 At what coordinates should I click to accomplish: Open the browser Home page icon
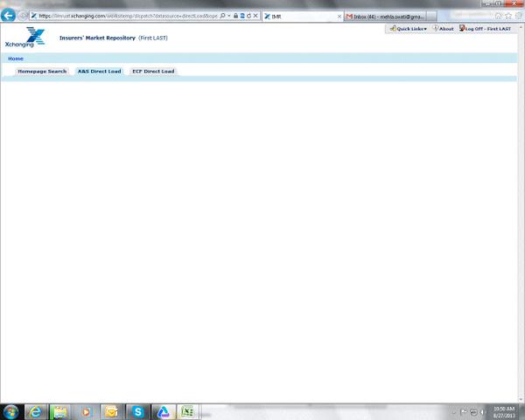tap(498, 16)
